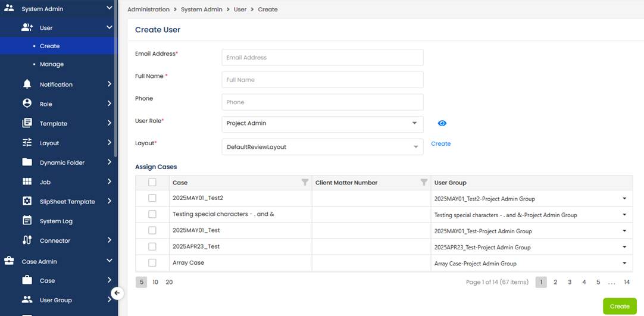Click the Template document icon
The image size is (644, 316).
point(27,123)
